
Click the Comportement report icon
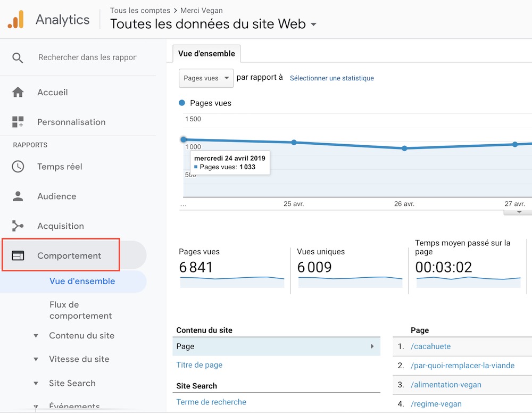[18, 255]
